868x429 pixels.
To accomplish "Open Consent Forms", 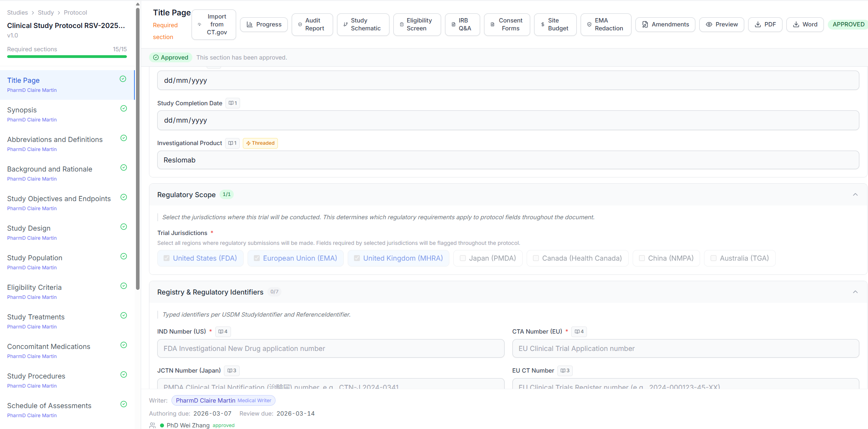I will pos(507,24).
